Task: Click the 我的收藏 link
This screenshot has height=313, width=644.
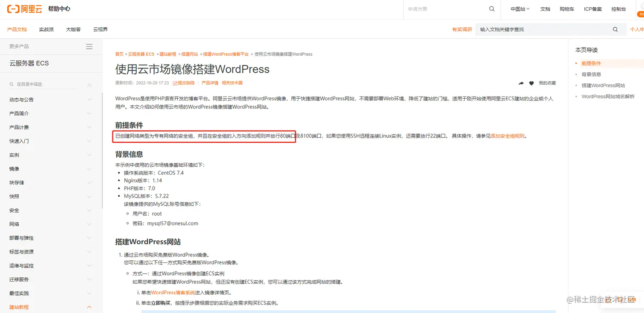Action: click(547, 83)
